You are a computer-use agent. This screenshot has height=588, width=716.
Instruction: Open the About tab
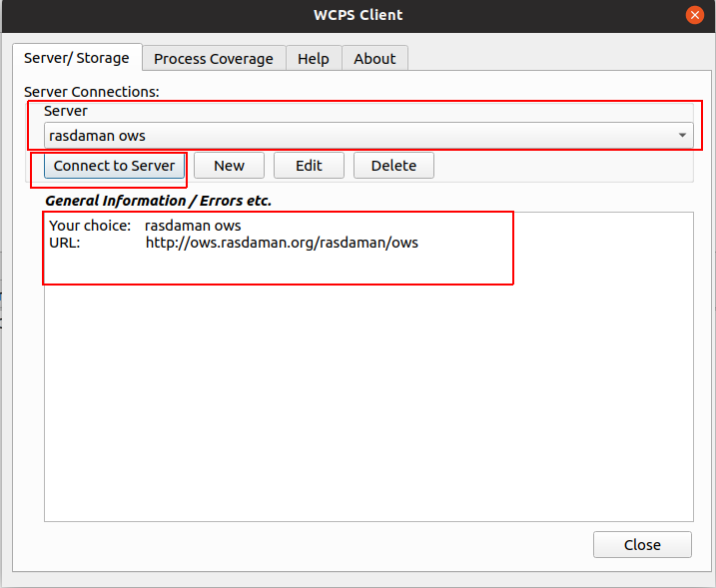click(374, 59)
